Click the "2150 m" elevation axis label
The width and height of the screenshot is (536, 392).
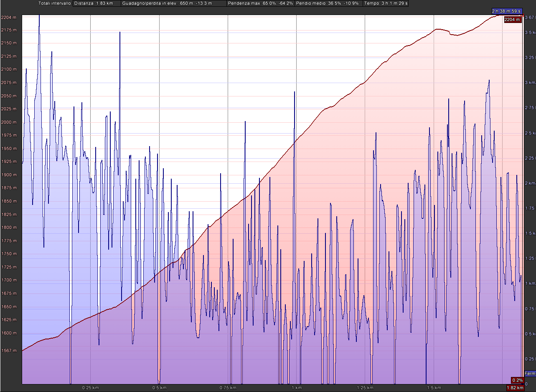point(9,43)
